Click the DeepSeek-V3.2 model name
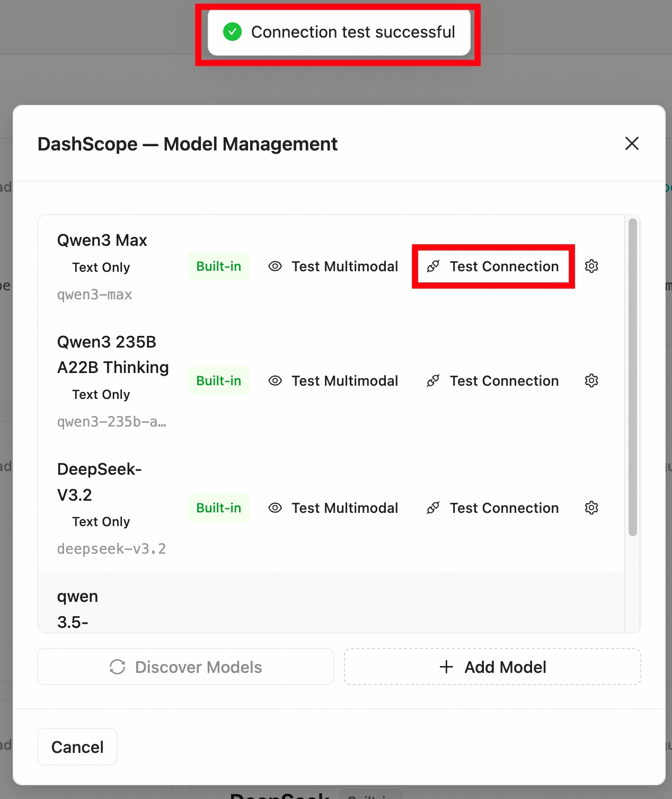This screenshot has width=672, height=799. 100,482
